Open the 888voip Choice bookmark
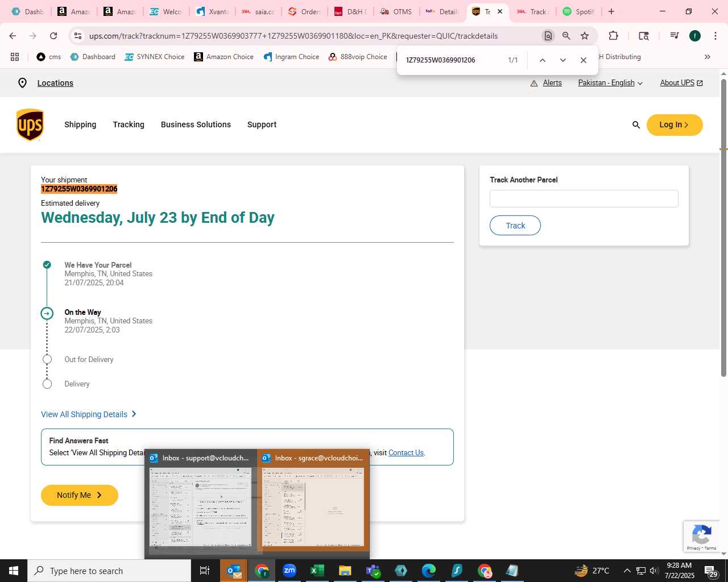The width and height of the screenshot is (728, 582). click(x=358, y=57)
